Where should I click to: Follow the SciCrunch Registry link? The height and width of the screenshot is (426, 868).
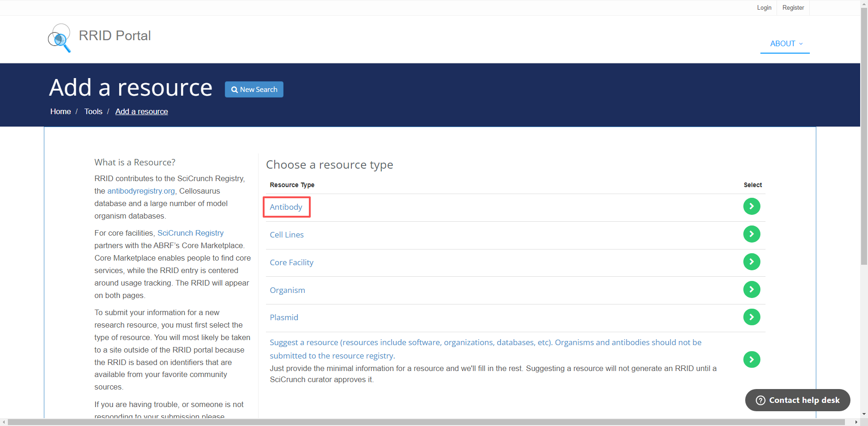tap(190, 233)
